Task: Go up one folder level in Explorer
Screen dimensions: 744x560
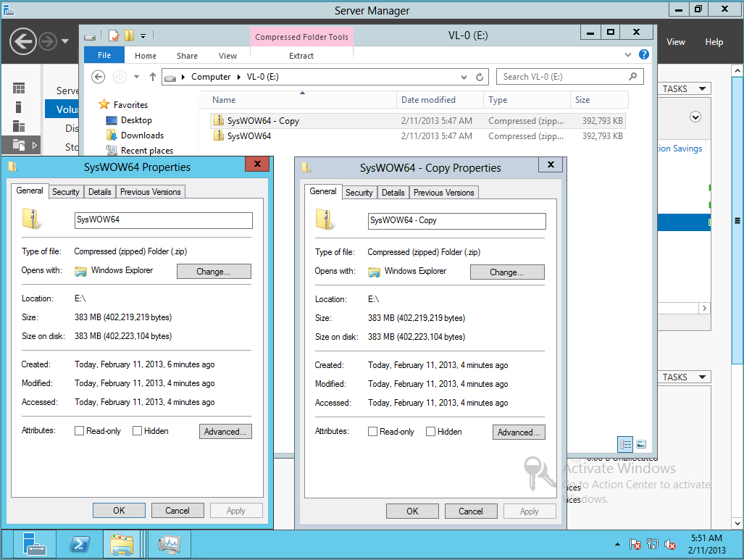Action: coord(153,77)
